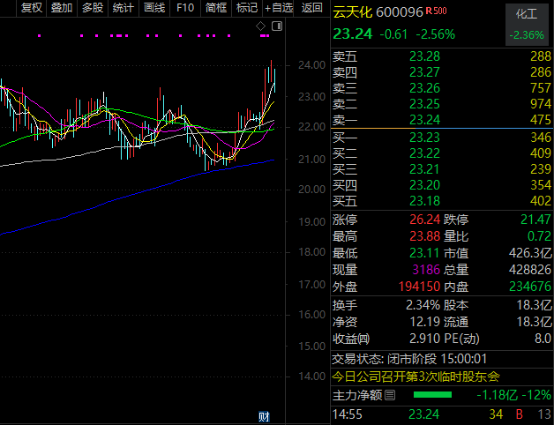Toggle the side panel layout icon
This screenshot has height=425, width=554.
[277, 26]
